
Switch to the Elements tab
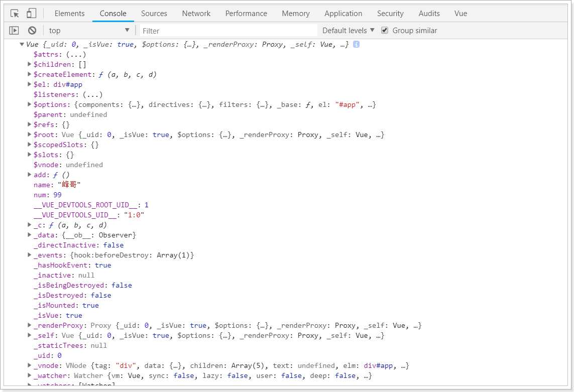coord(70,14)
